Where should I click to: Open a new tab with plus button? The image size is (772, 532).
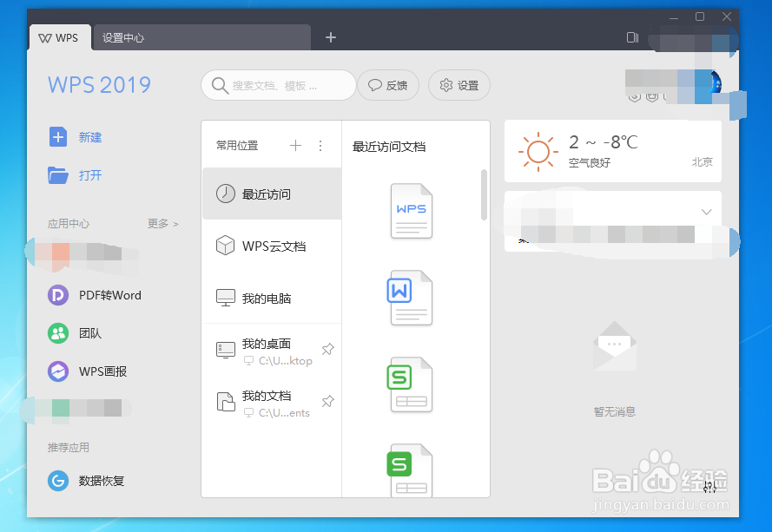tap(331, 37)
